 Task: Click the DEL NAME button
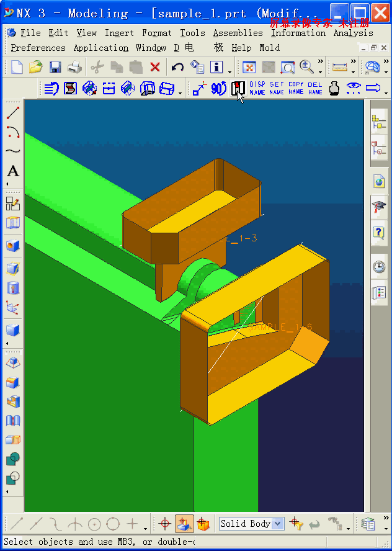coord(315,88)
